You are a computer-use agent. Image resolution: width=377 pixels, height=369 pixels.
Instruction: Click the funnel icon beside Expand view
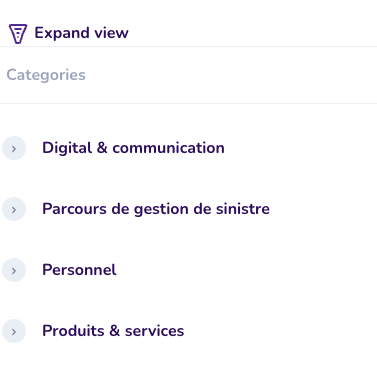tap(18, 33)
